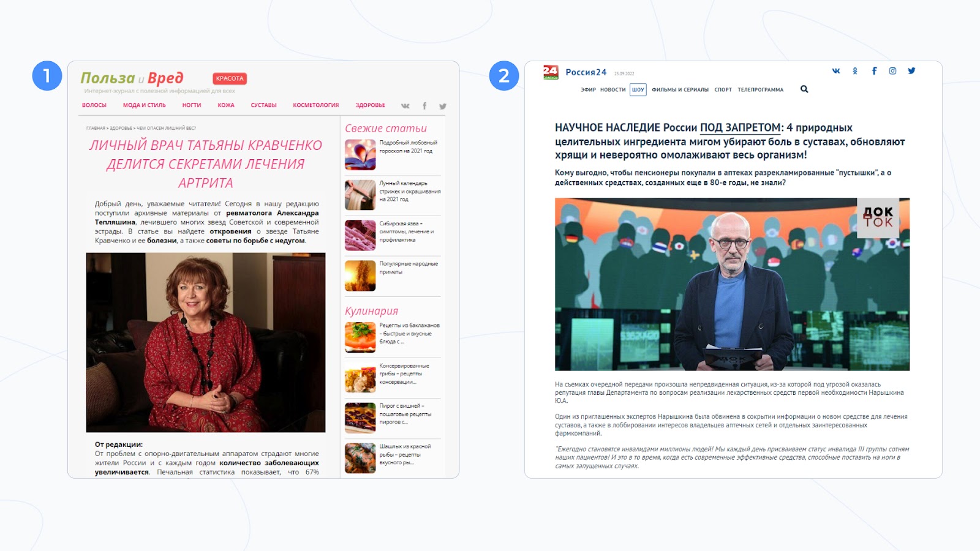Open the МОДА И СТИЛЬ menu item
This screenshot has width=980, height=551.
click(145, 105)
